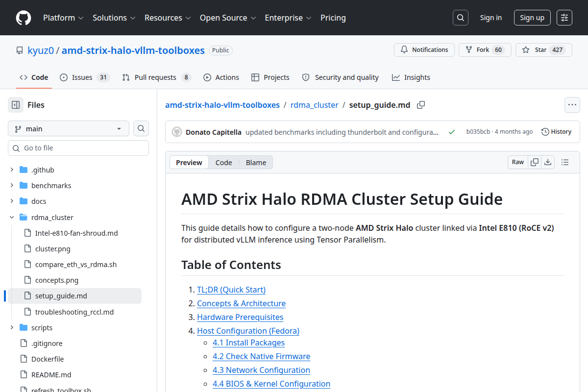Screen dimensions: 588x392
Task: Jump to TL;DR (Quick Start) section
Action: click(x=231, y=290)
